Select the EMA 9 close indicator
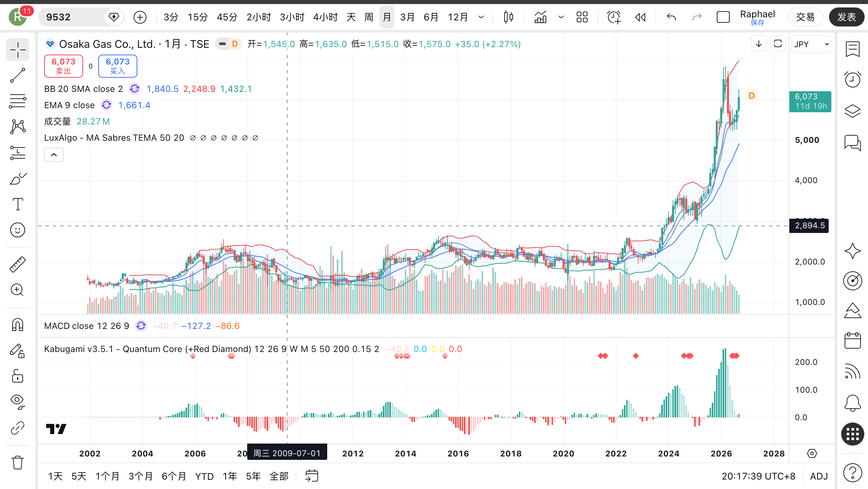The height and width of the screenshot is (489, 868). pos(69,105)
